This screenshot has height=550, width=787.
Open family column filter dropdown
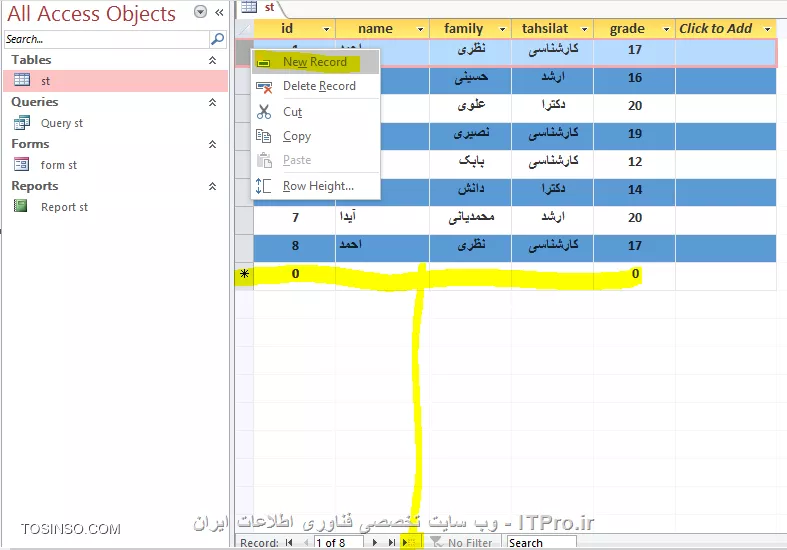click(x=502, y=30)
